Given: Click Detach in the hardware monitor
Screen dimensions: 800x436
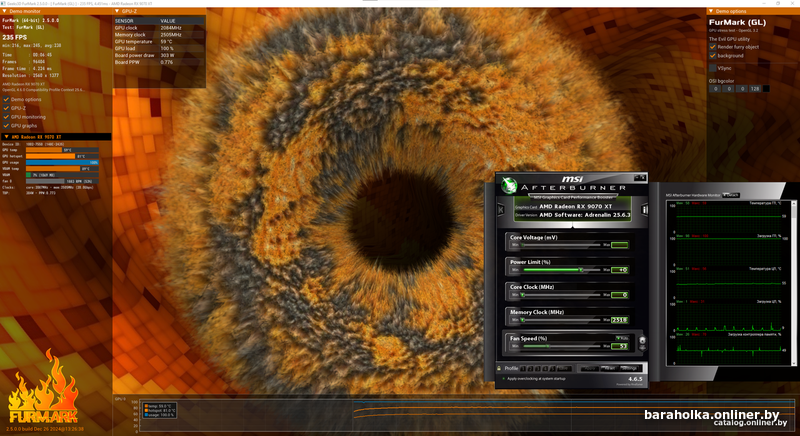Looking at the screenshot, I should (x=730, y=195).
